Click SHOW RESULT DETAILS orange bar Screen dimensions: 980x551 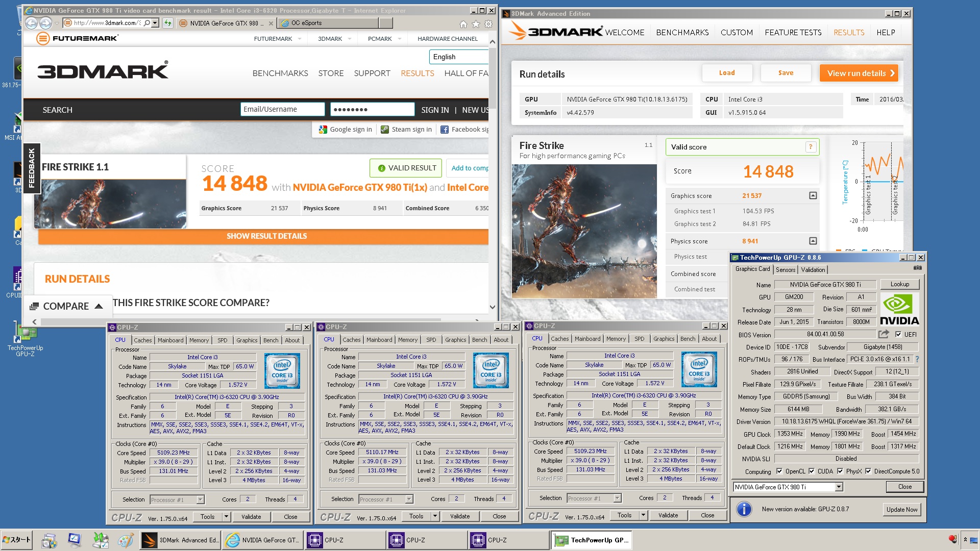point(263,236)
